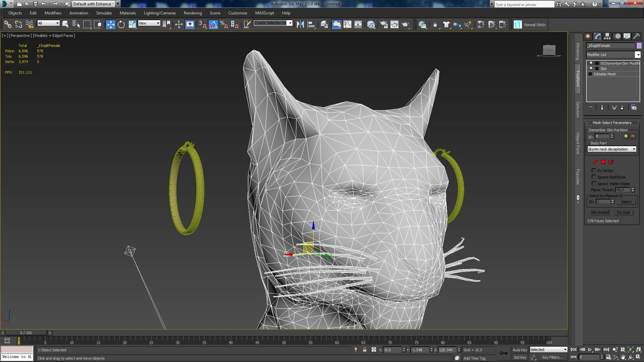The width and height of the screenshot is (644, 362).
Task: Open the key filter Selected dropdown
Action: (x=548, y=350)
